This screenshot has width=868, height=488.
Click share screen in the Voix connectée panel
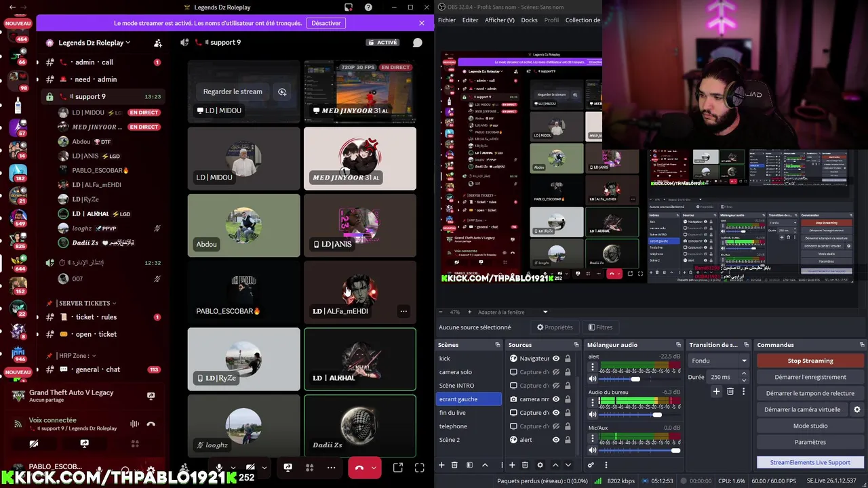(84, 443)
